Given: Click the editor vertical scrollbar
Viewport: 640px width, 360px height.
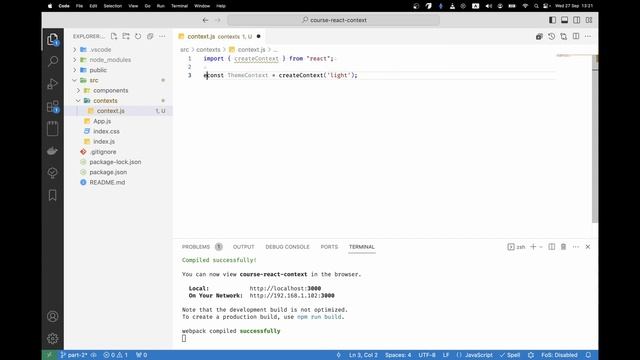Looking at the screenshot, I should tap(595, 139).
